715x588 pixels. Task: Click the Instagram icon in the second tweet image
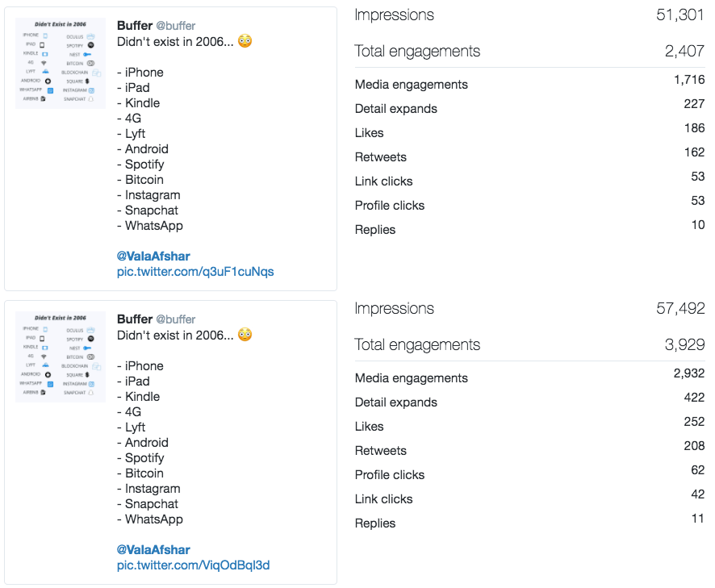[91, 384]
